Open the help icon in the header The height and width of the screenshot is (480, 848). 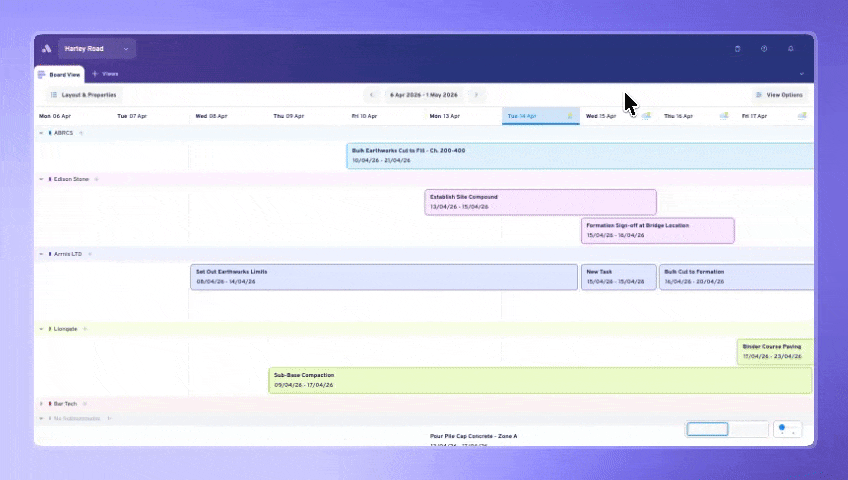click(x=764, y=49)
